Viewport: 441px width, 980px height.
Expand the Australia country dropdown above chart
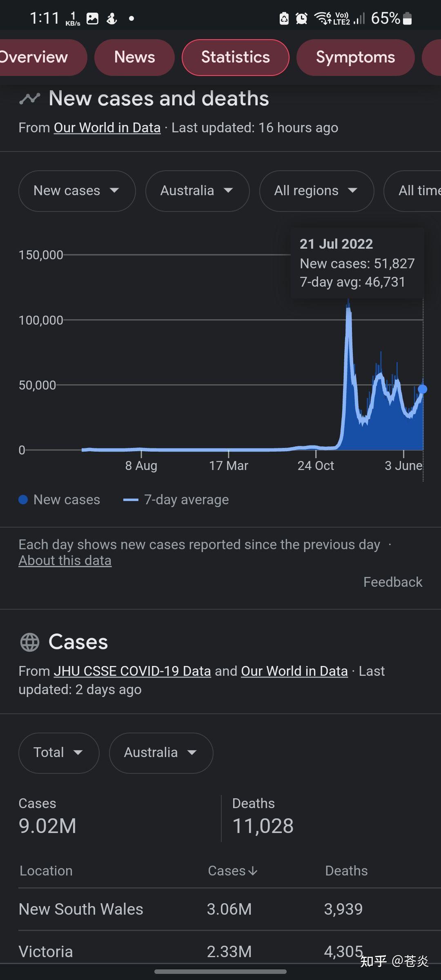click(x=197, y=191)
